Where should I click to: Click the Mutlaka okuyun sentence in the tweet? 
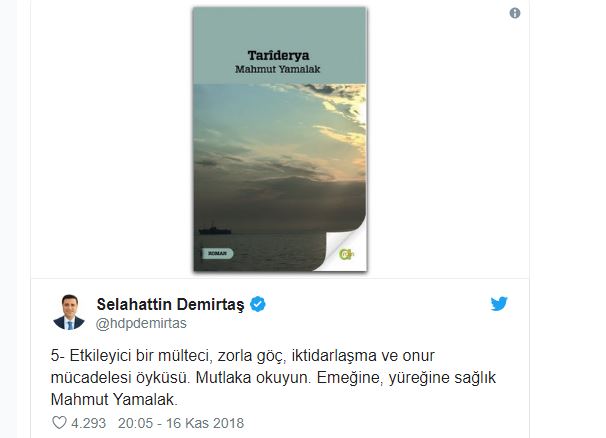pyautogui.click(x=253, y=377)
